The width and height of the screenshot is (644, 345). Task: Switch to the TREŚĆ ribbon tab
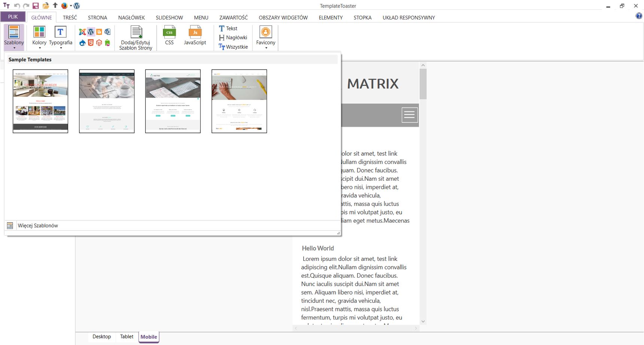pos(70,18)
